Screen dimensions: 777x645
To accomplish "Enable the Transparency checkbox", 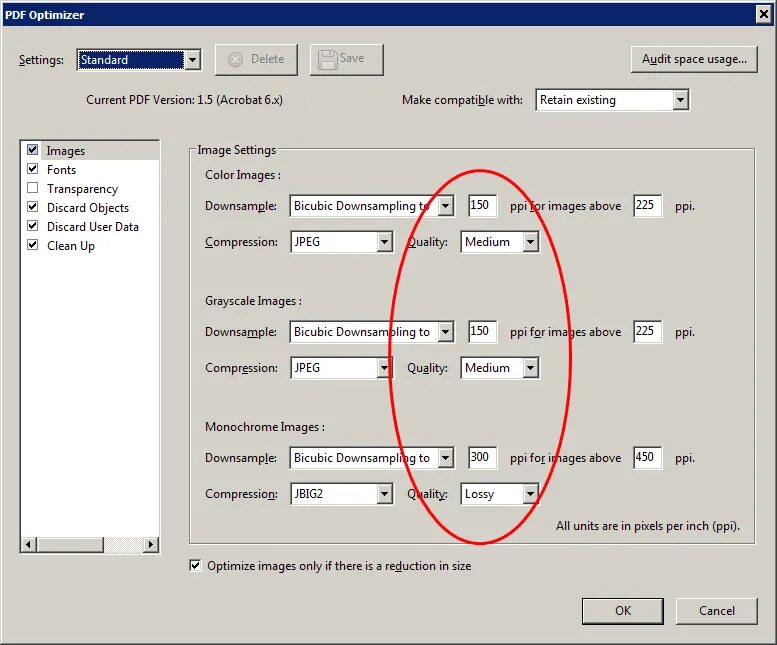I will (x=33, y=188).
